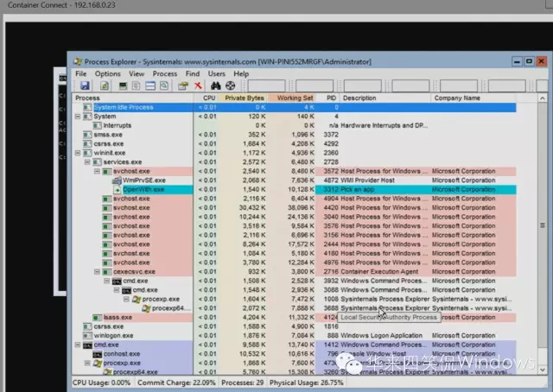Viewport: 553px width, 392px height.
Task: Click the services.exe process icon
Action: 98,162
